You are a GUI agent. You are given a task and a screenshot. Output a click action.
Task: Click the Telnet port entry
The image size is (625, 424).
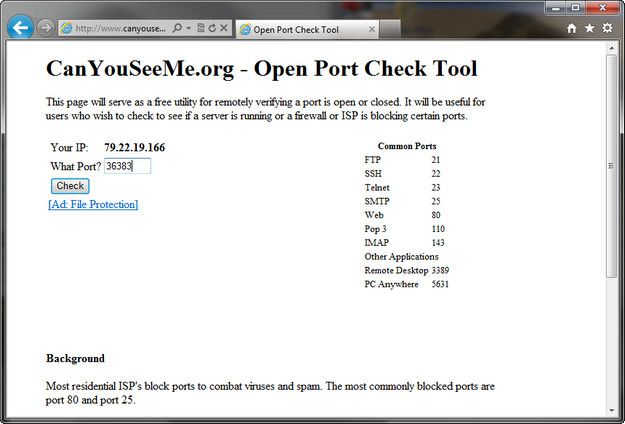point(402,188)
